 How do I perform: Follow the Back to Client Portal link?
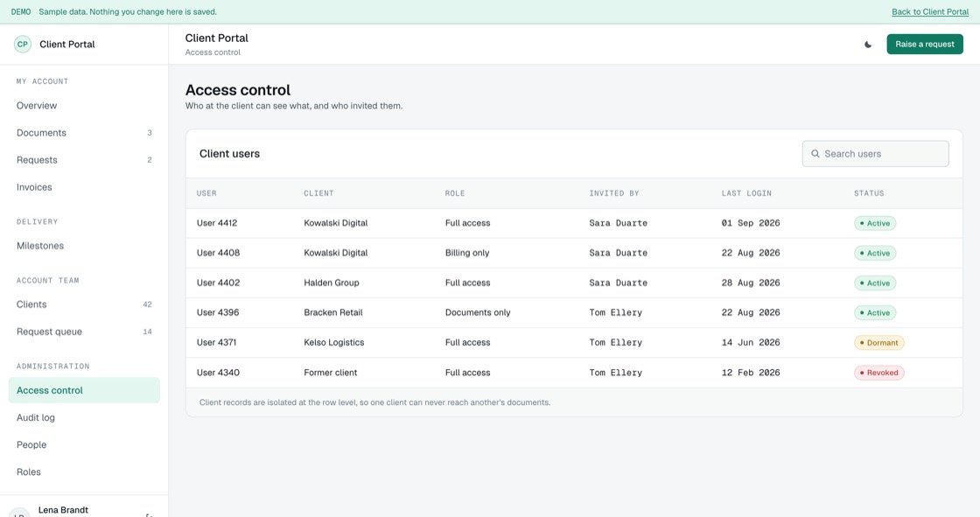click(x=930, y=12)
